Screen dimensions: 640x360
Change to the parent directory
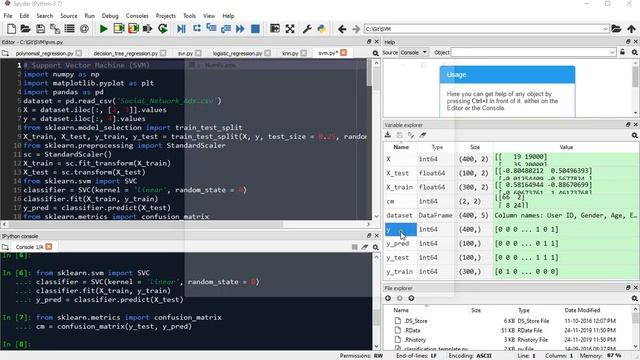[631, 29]
